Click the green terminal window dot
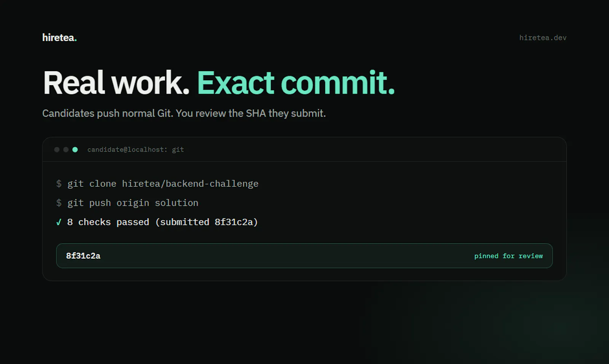This screenshot has width=609, height=364. pyautogui.click(x=75, y=149)
